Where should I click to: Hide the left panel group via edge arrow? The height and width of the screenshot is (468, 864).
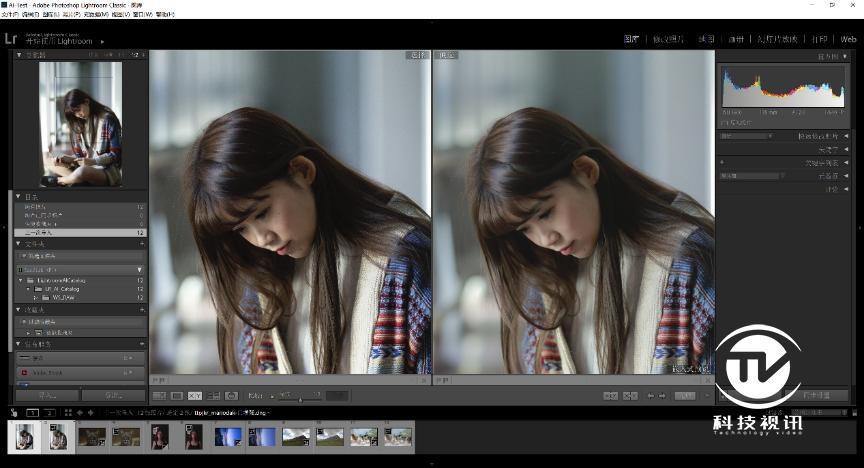coord(3,227)
